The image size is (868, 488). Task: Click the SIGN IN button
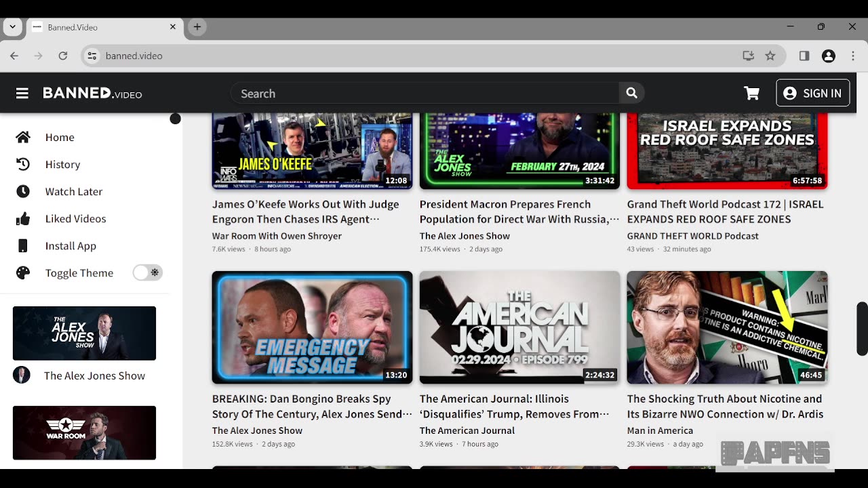click(812, 94)
